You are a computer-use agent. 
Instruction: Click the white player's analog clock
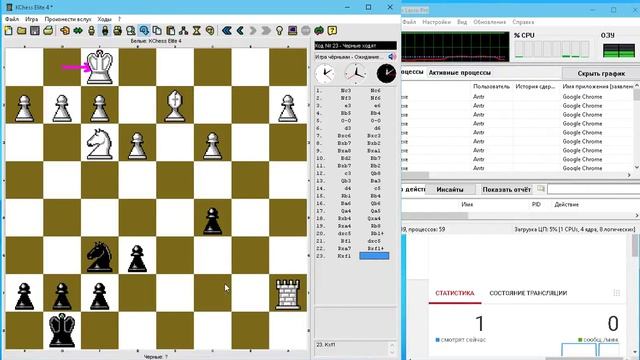325,73
